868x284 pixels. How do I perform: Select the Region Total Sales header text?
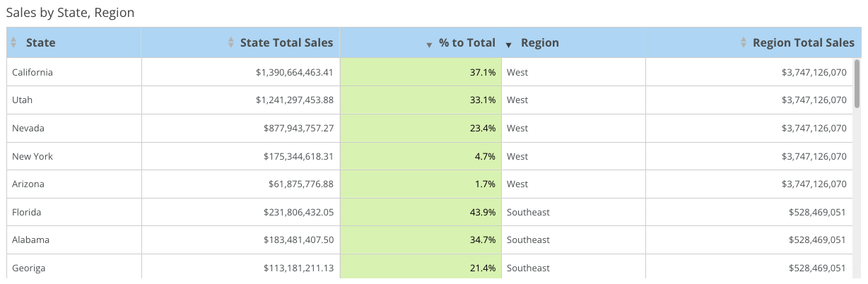[x=803, y=43]
